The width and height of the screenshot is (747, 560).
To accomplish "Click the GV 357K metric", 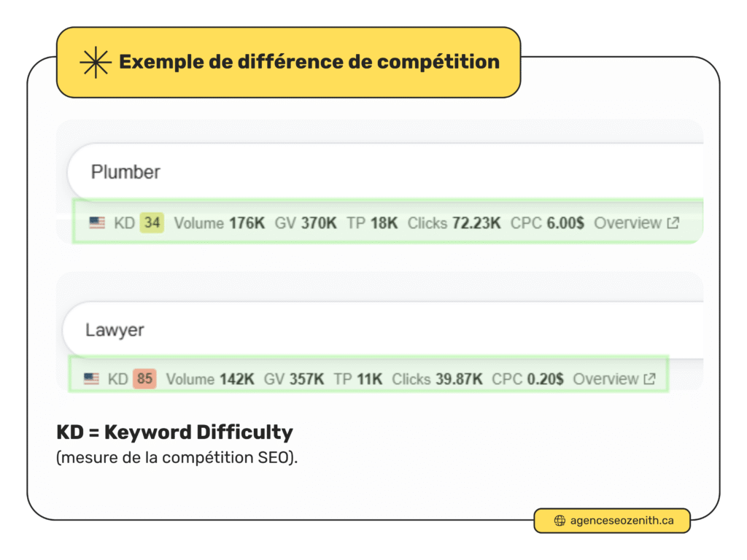I will [294, 379].
